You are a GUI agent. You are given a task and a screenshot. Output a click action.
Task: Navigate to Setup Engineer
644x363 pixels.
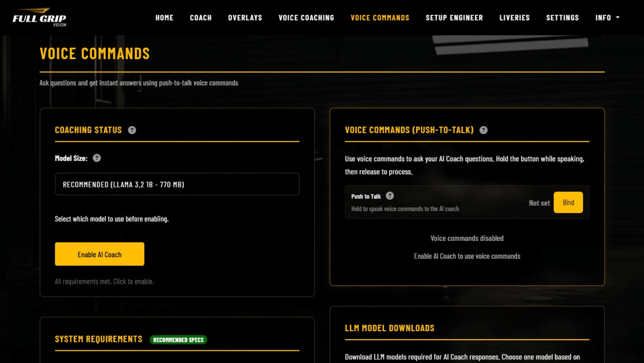click(x=454, y=18)
